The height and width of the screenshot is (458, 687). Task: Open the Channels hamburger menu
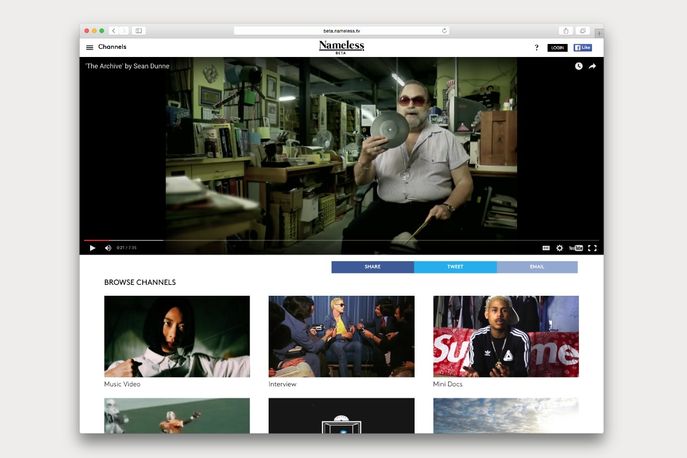point(90,47)
